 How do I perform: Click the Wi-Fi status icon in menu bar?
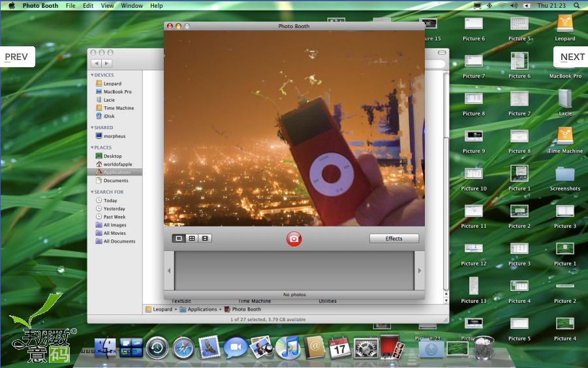pos(502,6)
